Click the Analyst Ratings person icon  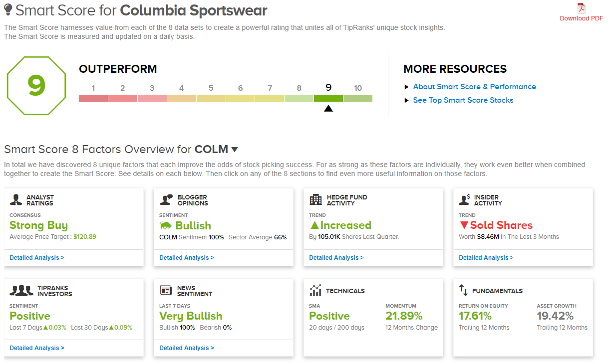(x=16, y=200)
